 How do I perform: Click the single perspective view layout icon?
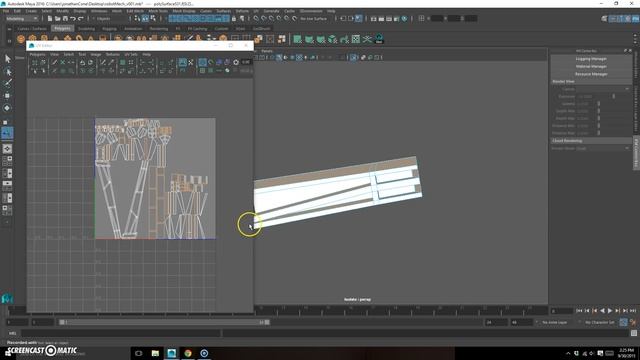7,149
